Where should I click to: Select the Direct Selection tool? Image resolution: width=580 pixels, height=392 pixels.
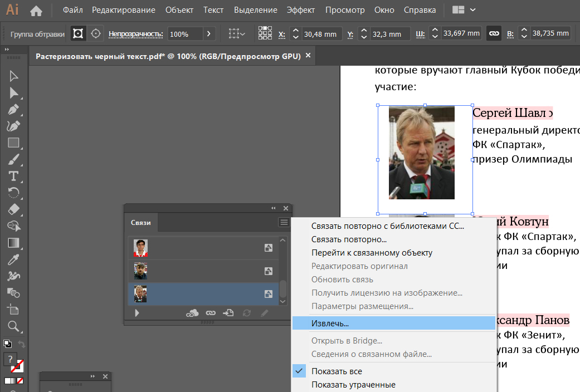(x=14, y=93)
